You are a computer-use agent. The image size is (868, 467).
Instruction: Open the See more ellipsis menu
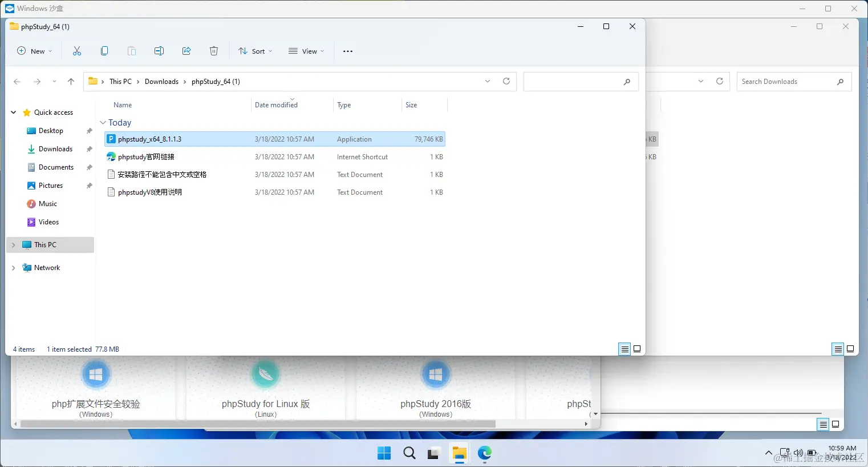(348, 51)
